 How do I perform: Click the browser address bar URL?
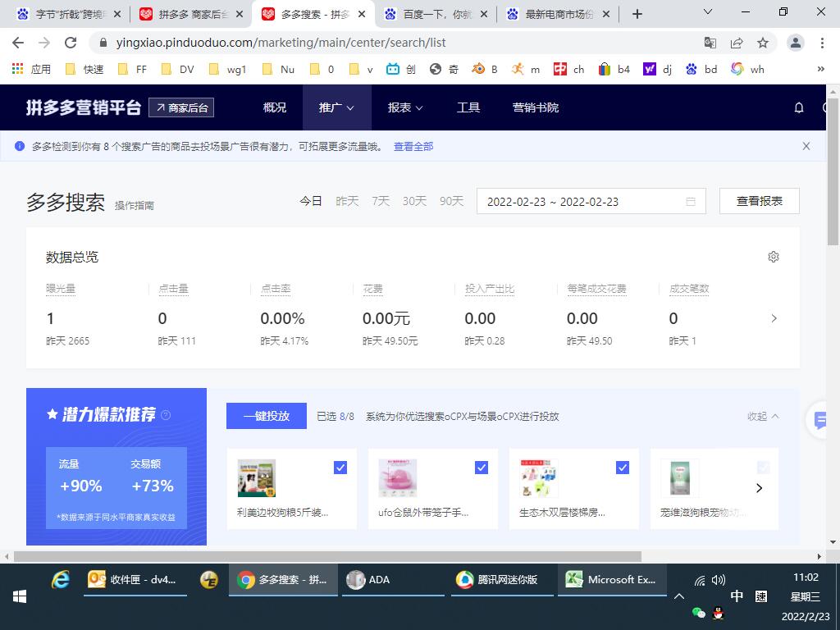coord(281,43)
